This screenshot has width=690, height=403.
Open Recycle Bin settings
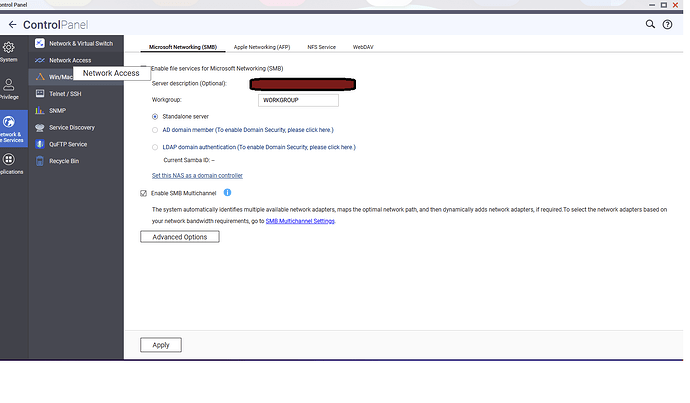tap(66, 160)
